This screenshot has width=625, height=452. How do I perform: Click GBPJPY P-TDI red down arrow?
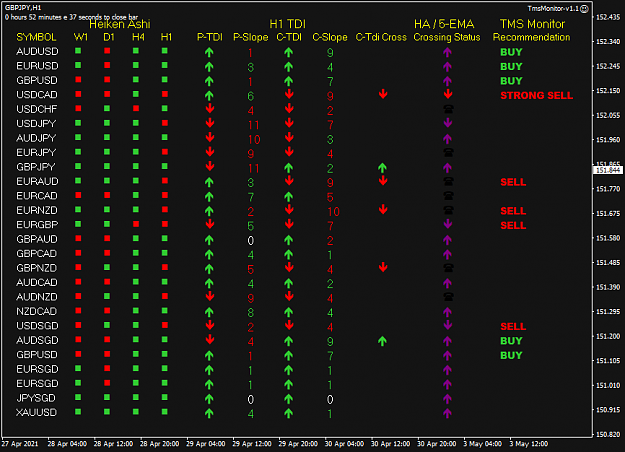[x=210, y=166]
